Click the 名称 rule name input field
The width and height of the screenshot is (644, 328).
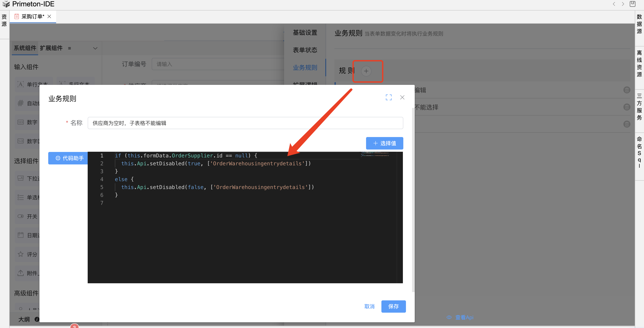pos(245,123)
